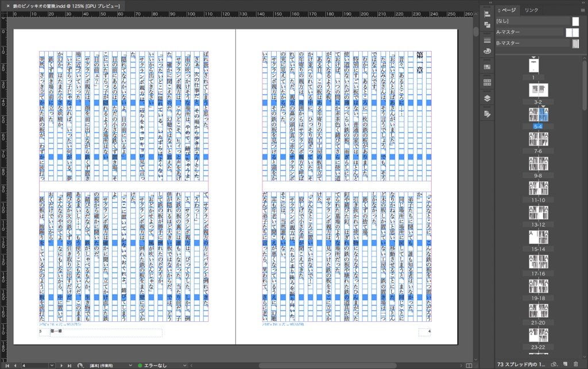
Task: Click the 73 スプレッド内の status text
Action: click(x=521, y=364)
